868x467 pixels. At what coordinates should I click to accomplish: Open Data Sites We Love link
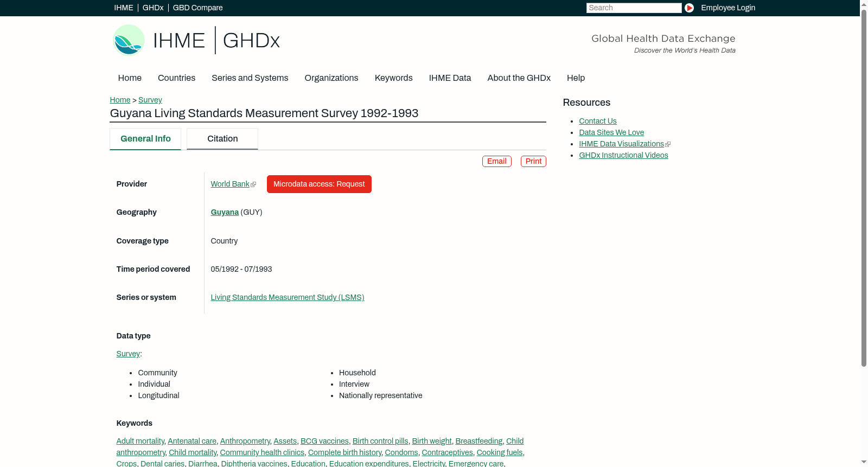point(611,132)
